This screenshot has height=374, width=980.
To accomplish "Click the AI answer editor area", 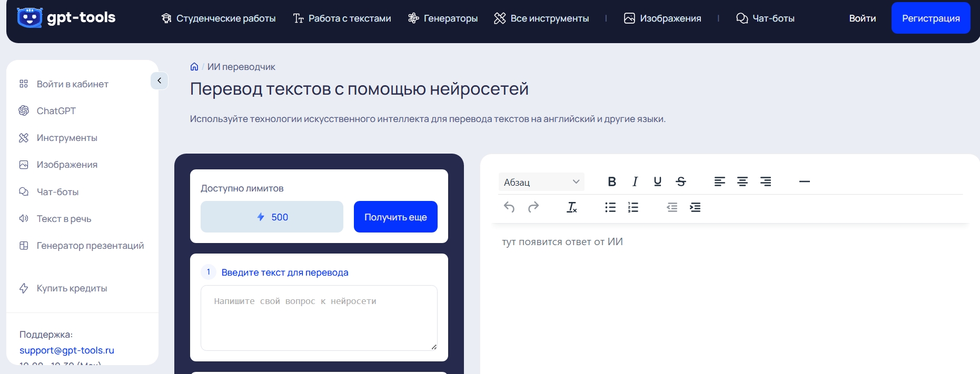I will tap(730, 300).
